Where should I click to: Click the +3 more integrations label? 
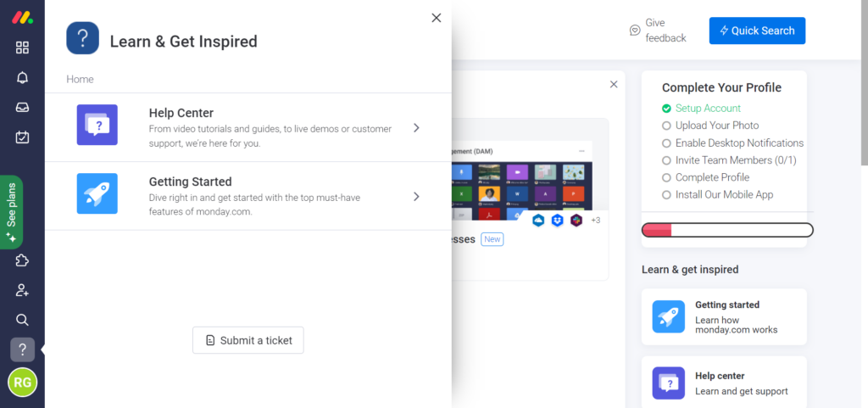click(596, 221)
